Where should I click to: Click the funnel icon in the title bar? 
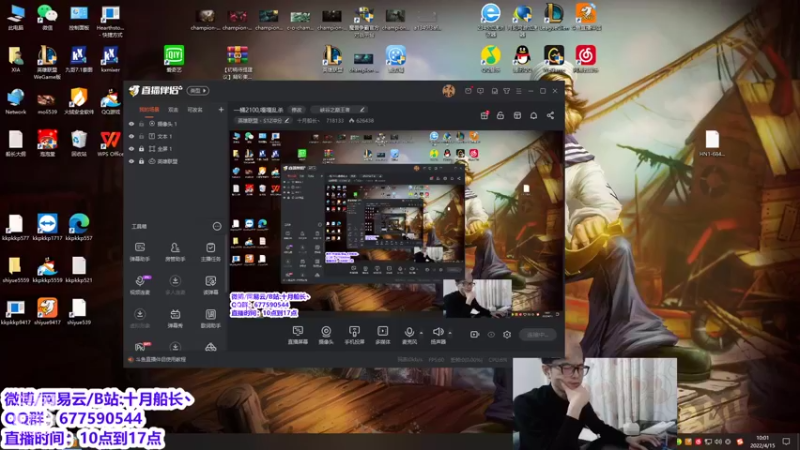[x=507, y=91]
